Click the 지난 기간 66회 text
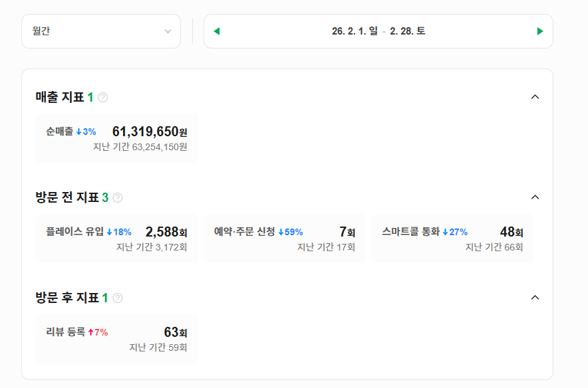Screen dimensions: 588x388 [x=494, y=247]
